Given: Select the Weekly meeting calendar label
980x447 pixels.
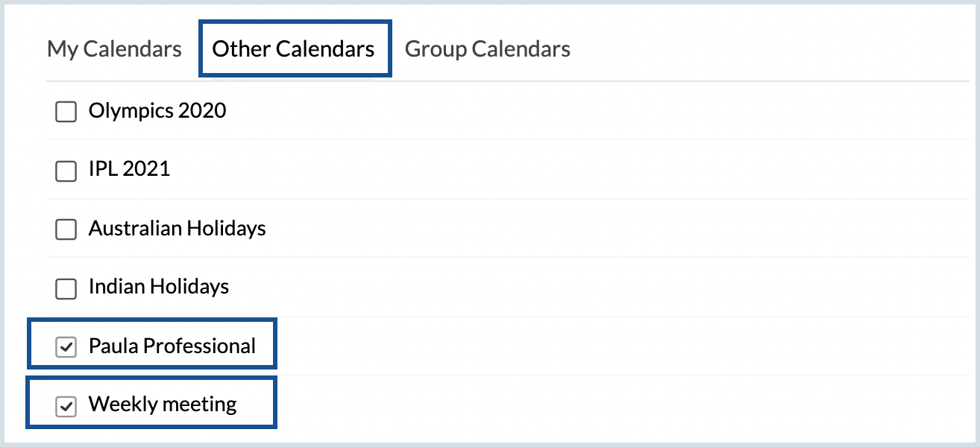Looking at the screenshot, I should [162, 405].
